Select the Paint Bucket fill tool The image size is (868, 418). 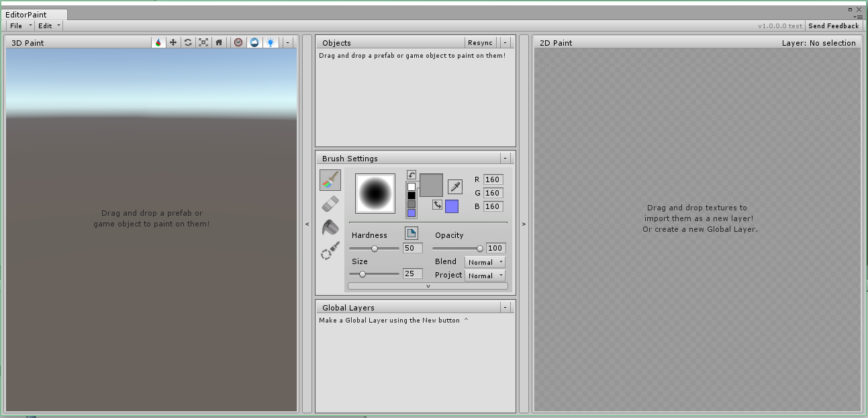point(329,228)
